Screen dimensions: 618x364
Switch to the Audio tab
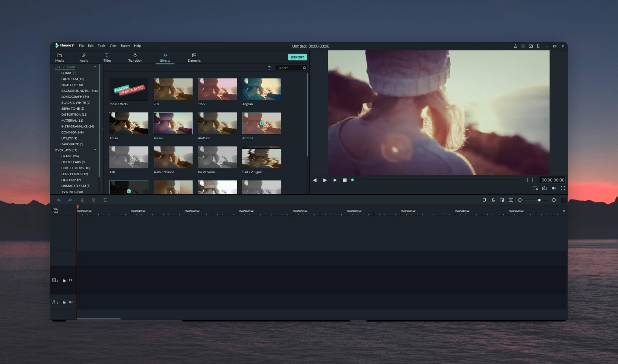click(84, 58)
